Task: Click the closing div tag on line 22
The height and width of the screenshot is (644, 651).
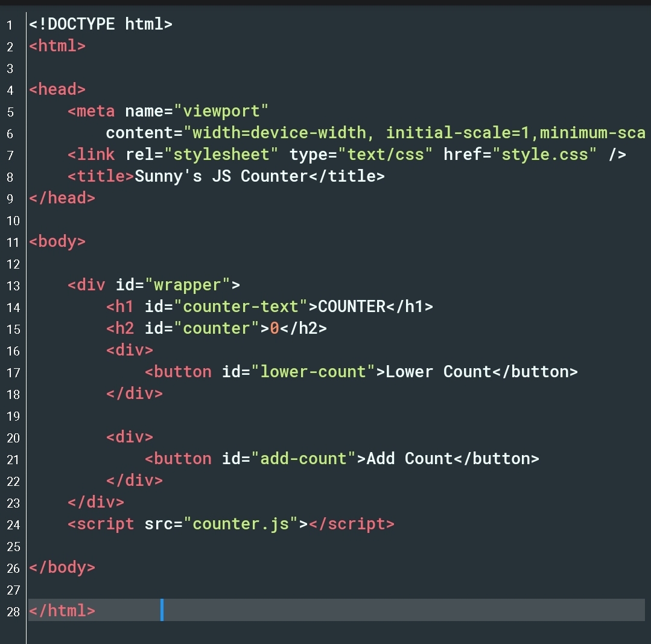Action: 135,480
